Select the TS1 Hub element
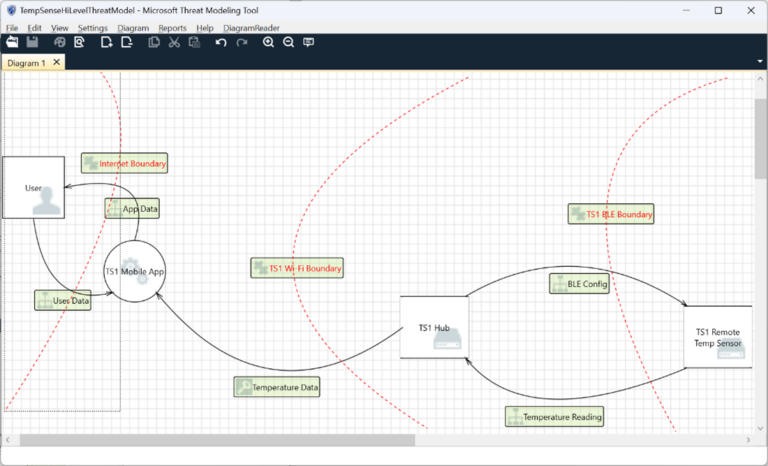This screenshot has height=466, width=768. click(434, 327)
